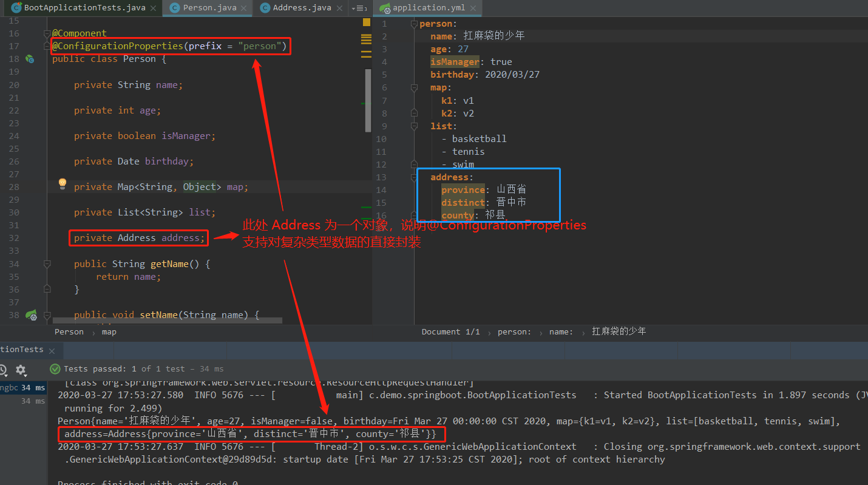Close the application.yml tab

click(474, 8)
